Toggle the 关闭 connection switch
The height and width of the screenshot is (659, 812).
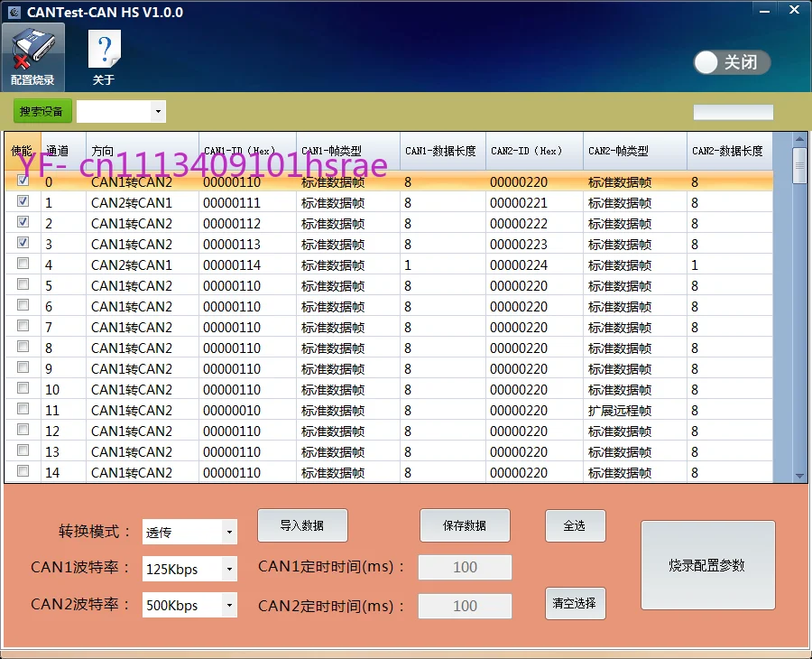tap(732, 62)
